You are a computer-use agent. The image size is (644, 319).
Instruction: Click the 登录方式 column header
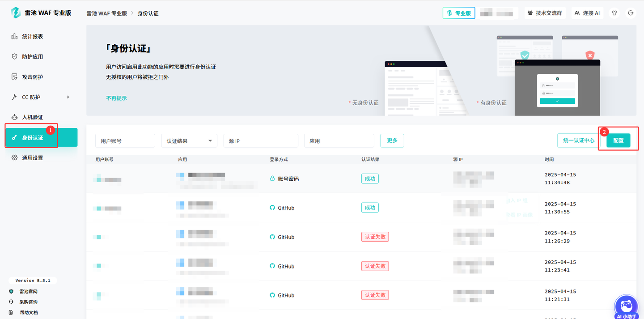tap(278, 159)
